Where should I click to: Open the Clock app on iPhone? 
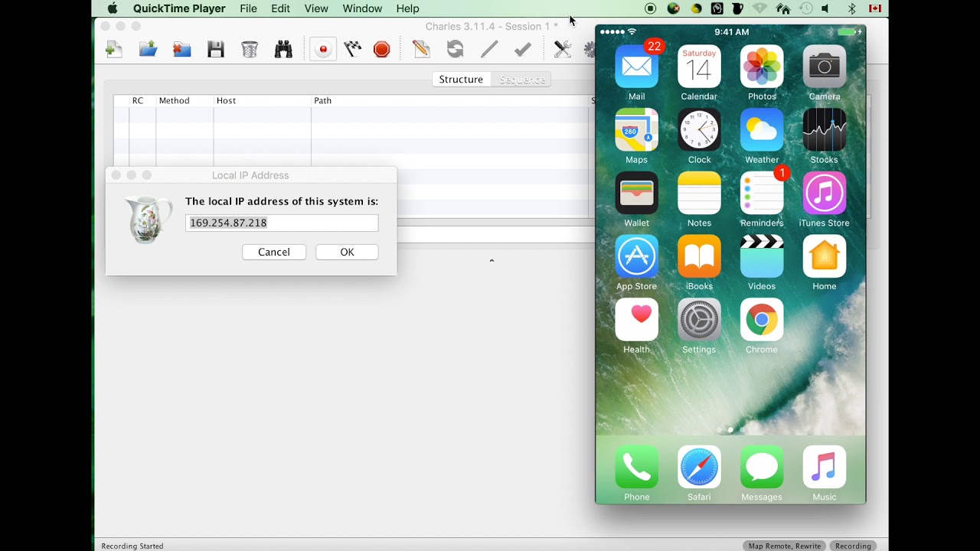point(699,129)
